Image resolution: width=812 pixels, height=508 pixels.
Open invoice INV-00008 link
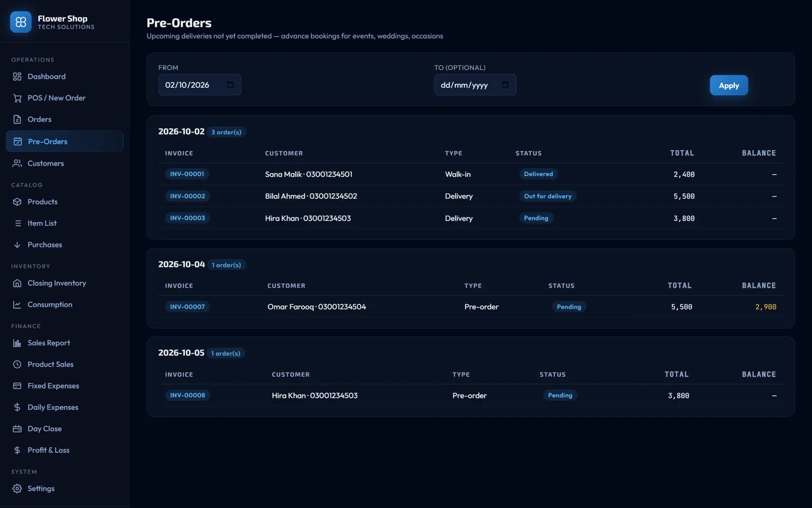(x=187, y=395)
